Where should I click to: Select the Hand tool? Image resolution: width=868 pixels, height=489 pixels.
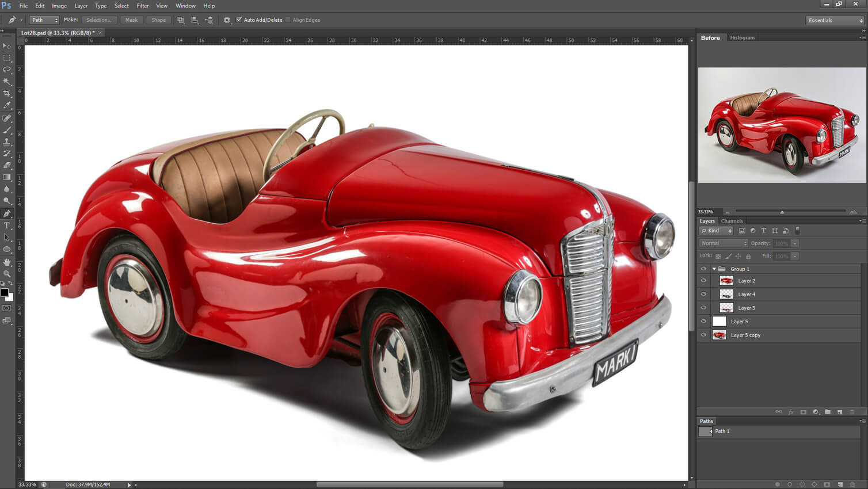click(7, 262)
